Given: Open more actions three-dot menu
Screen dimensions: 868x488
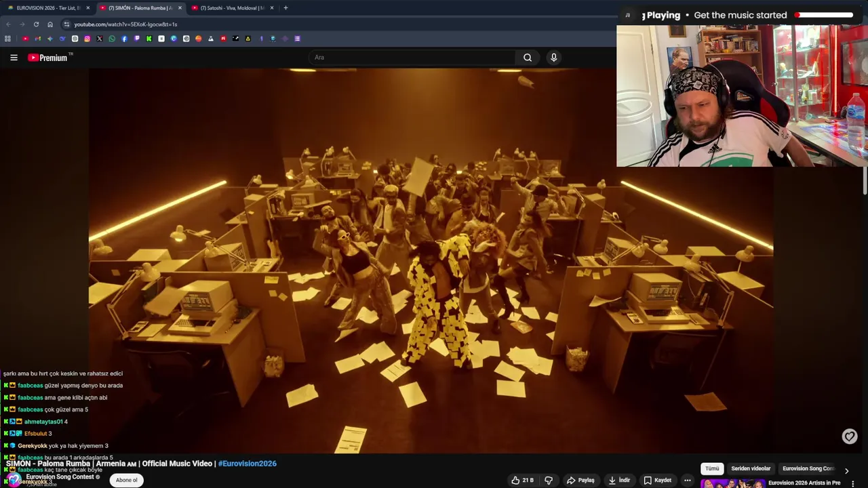Looking at the screenshot, I should click(687, 481).
